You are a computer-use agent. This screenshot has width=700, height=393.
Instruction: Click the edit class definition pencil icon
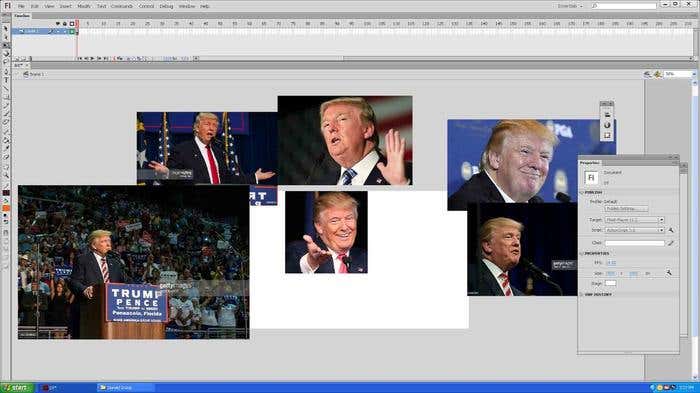pyautogui.click(x=670, y=243)
